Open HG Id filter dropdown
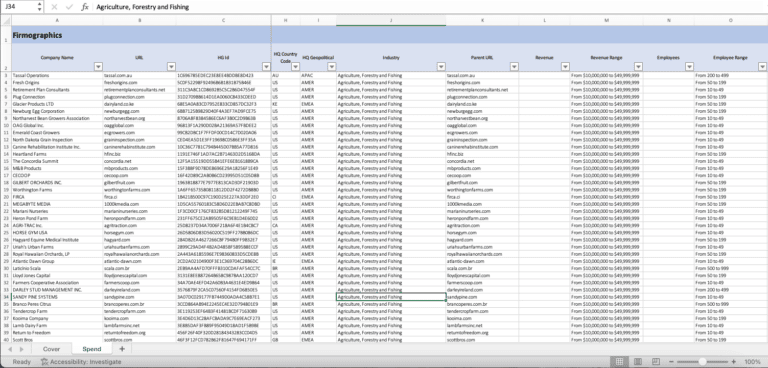This screenshot has height=368, width=768. (266, 67)
